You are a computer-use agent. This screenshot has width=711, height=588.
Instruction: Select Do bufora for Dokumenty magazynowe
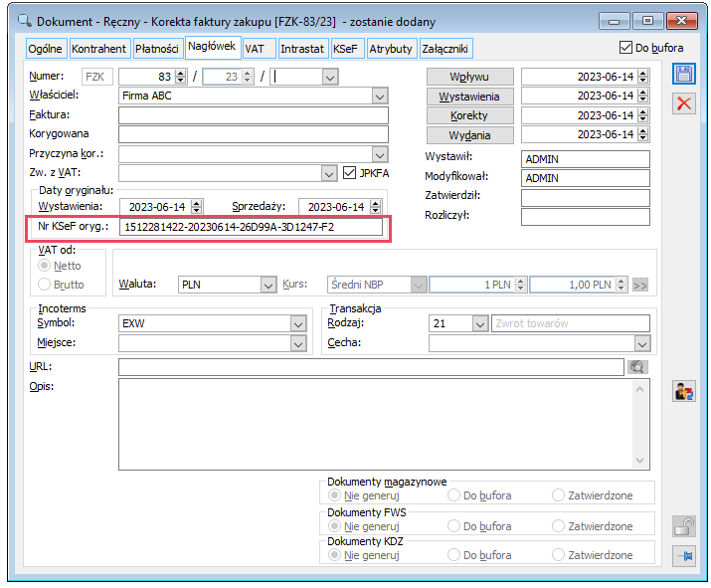tap(453, 495)
